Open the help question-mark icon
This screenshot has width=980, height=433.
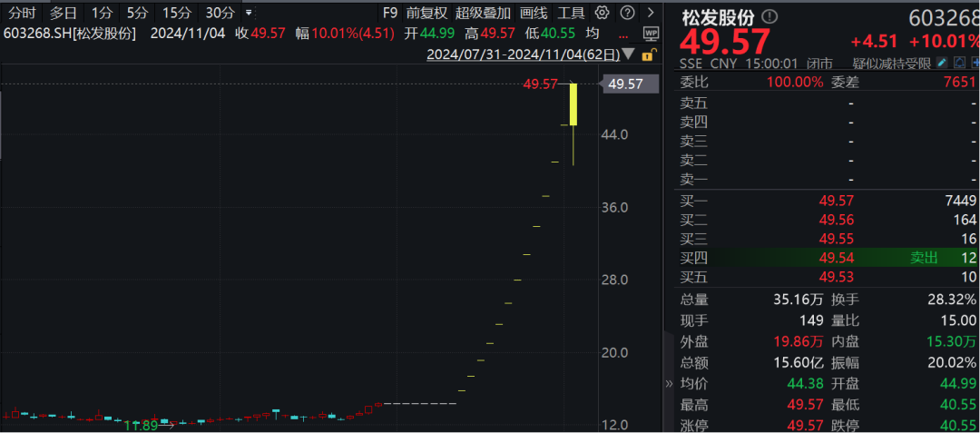628,13
